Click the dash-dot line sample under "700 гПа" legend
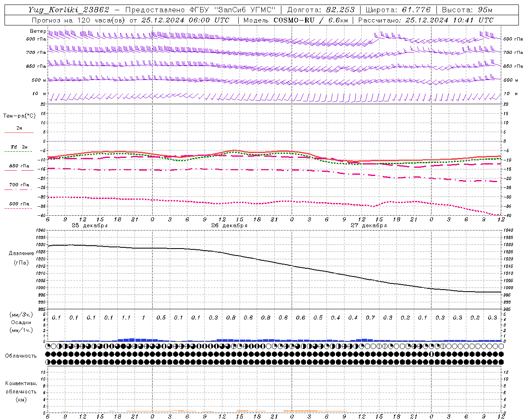525x420 pixels. [x=19, y=189]
